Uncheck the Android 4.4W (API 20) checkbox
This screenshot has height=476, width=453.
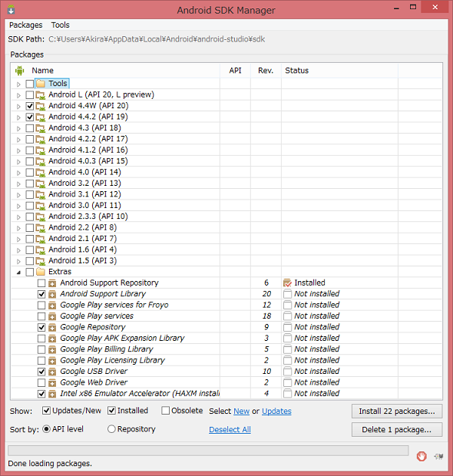tap(30, 106)
